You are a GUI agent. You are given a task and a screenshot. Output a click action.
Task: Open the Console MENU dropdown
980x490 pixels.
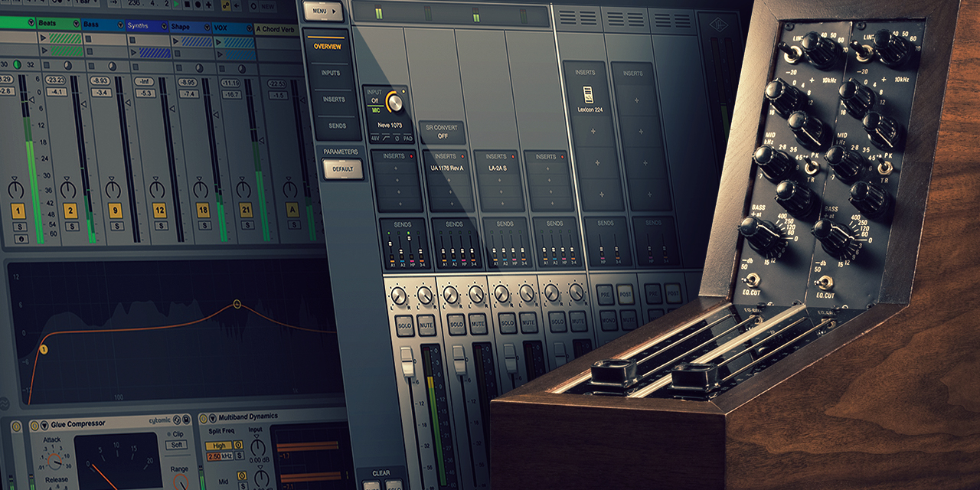(323, 11)
